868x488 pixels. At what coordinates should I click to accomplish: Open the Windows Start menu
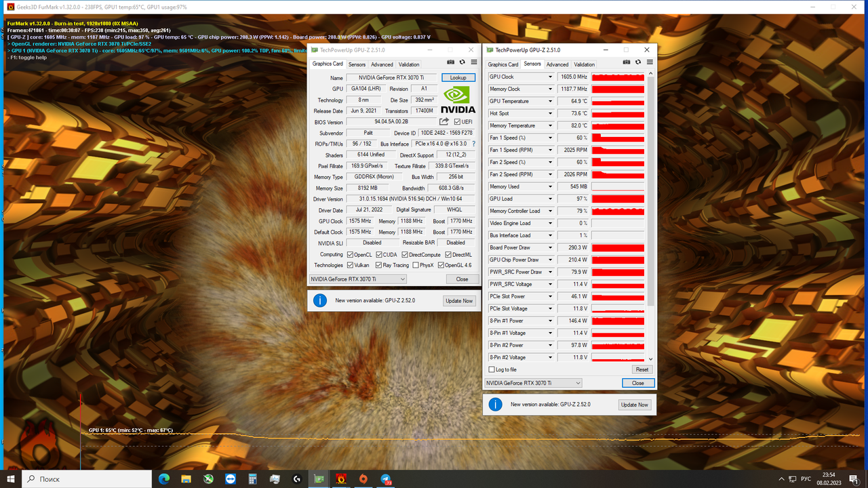(x=11, y=479)
